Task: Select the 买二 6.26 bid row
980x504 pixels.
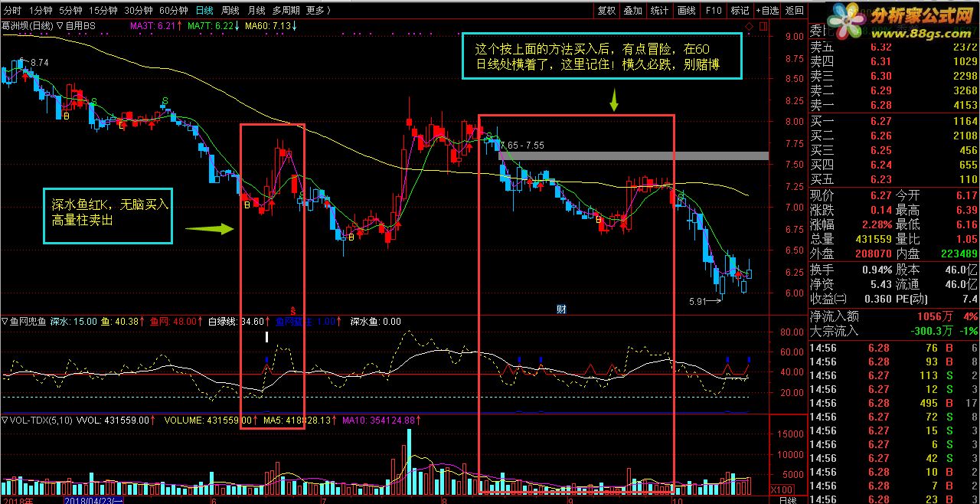Action: 893,136
